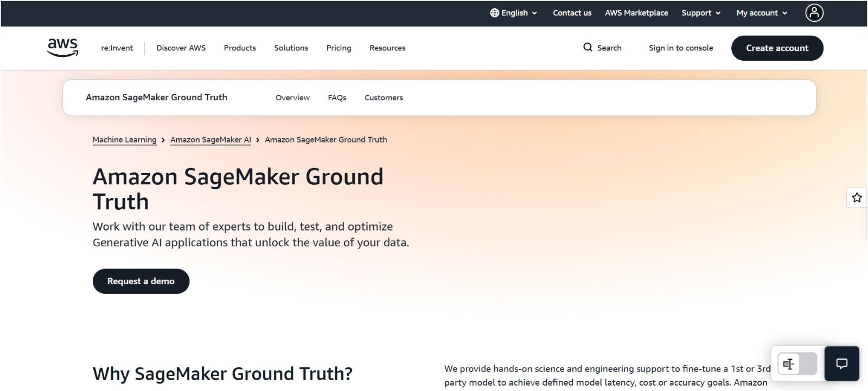Click the Create account button
Viewport: 868px width, 391px height.
coord(777,48)
